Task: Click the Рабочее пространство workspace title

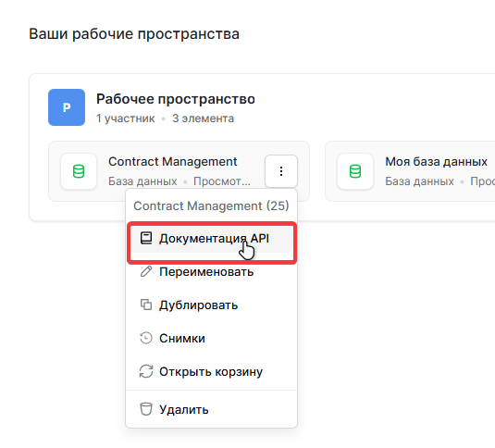Action: click(x=176, y=99)
